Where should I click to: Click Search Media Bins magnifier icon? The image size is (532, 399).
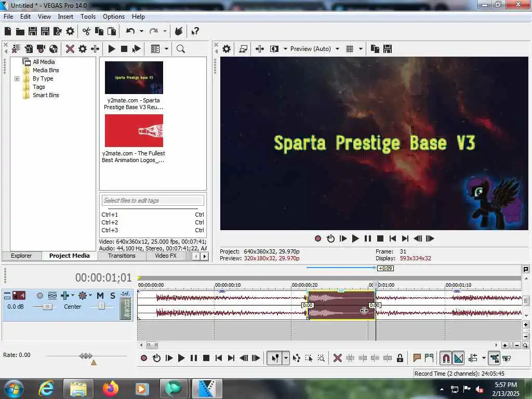click(181, 49)
